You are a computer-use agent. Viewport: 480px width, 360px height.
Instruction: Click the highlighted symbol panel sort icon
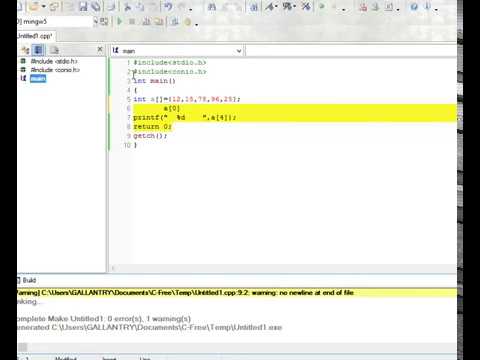pyautogui.click(x=38, y=50)
